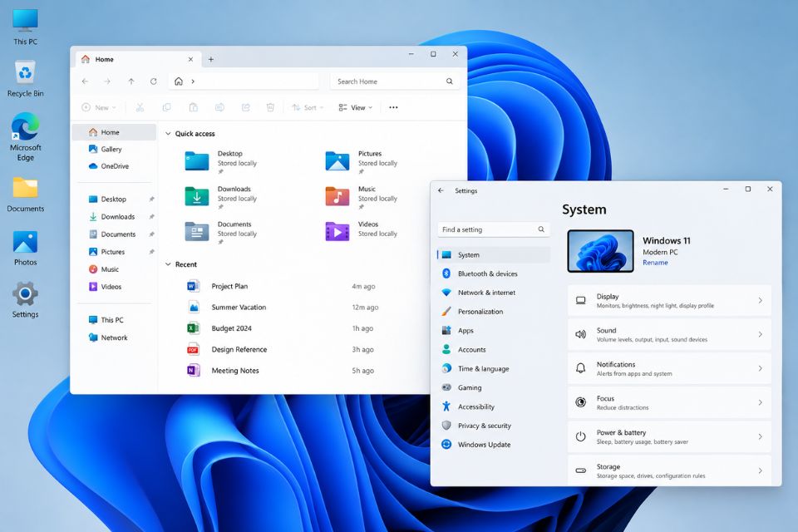
Task: Go back in File Explorer
Action: 85,81
